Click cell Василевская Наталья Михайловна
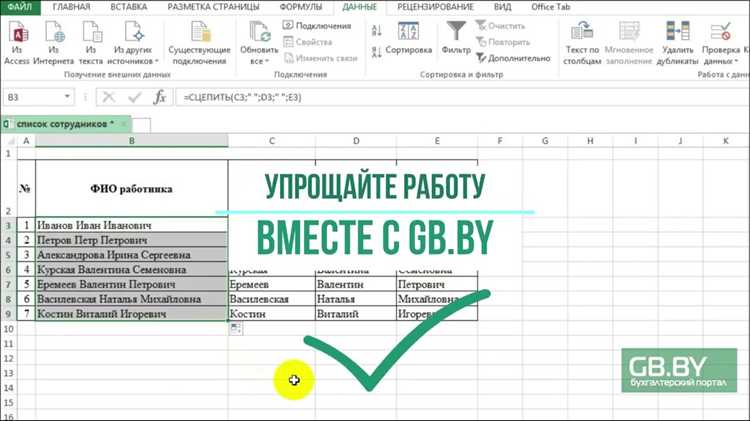This screenshot has width=750, height=421. [132, 299]
